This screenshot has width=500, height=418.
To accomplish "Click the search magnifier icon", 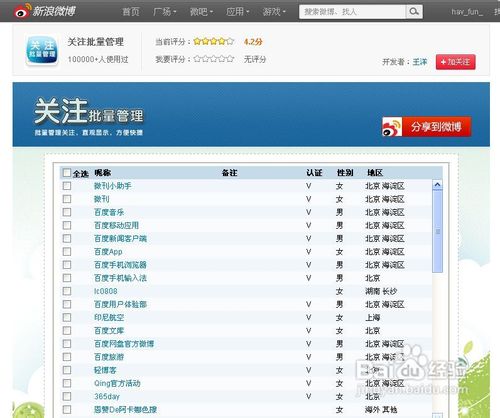I will [414, 12].
